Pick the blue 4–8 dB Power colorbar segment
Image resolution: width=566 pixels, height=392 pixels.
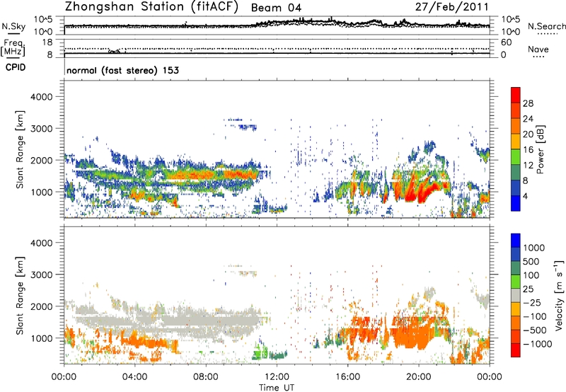click(516, 188)
